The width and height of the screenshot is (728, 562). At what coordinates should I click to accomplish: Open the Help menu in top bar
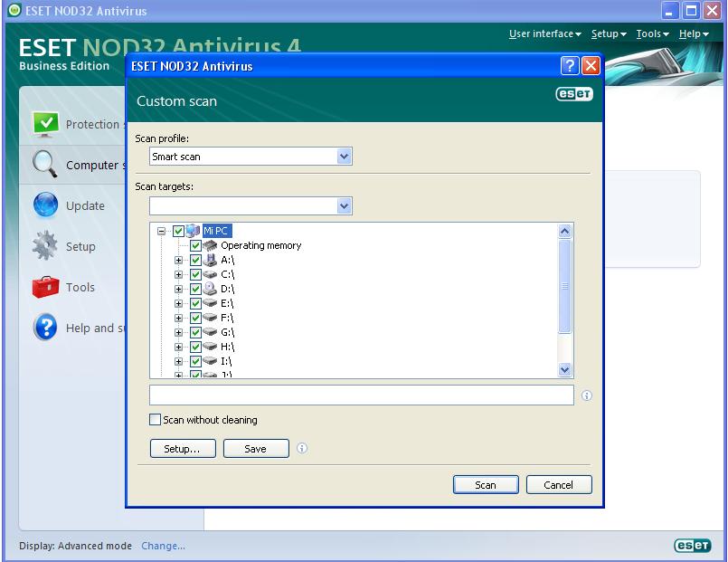click(x=694, y=33)
